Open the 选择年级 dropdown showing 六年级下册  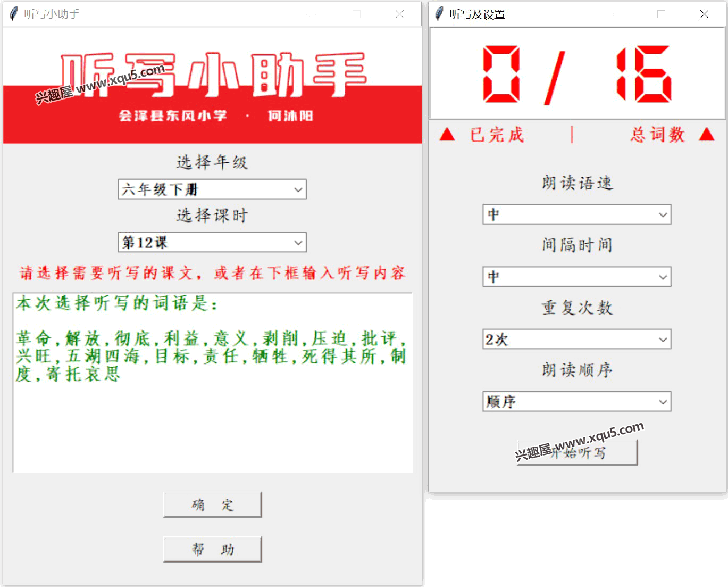(212, 189)
